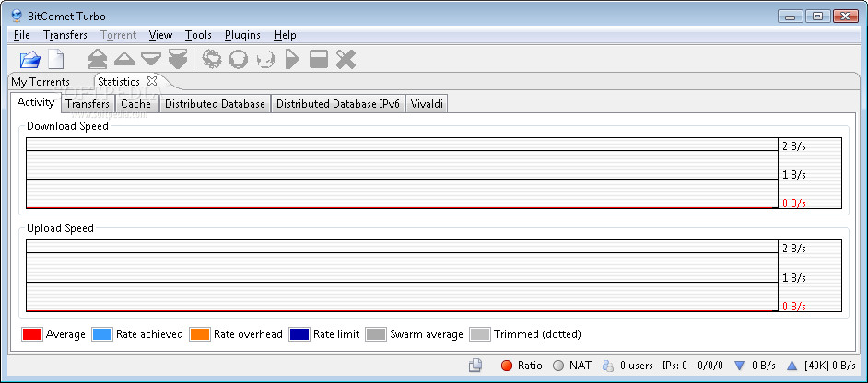
Task: Click the "0 users" status text
Action: pos(637,366)
